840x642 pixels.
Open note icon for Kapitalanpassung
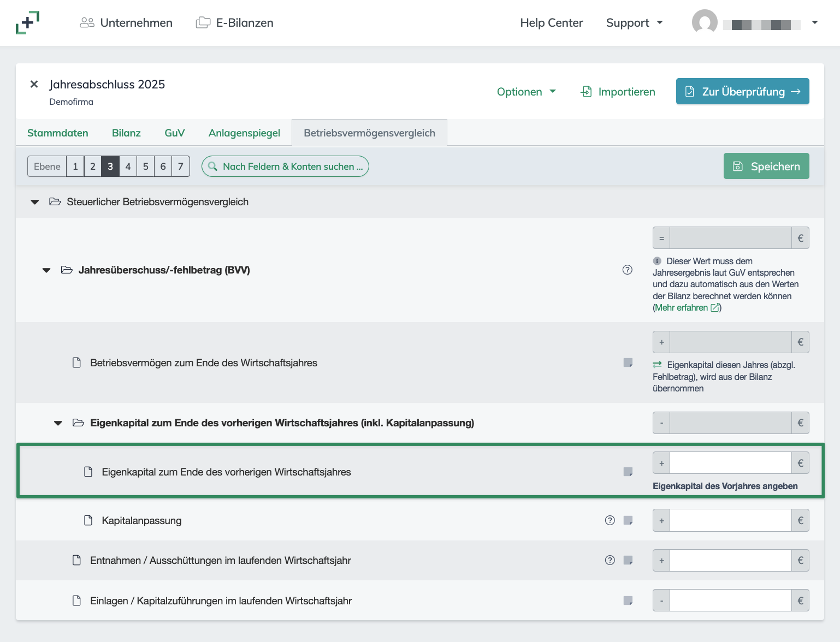click(628, 520)
